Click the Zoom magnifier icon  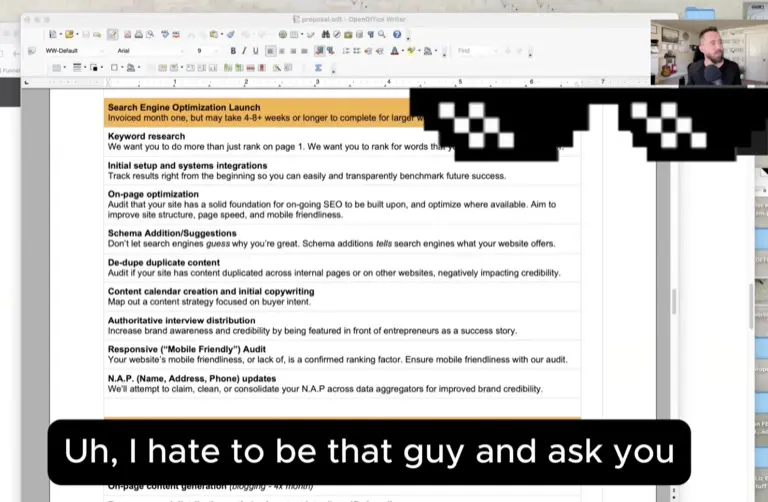[382, 34]
